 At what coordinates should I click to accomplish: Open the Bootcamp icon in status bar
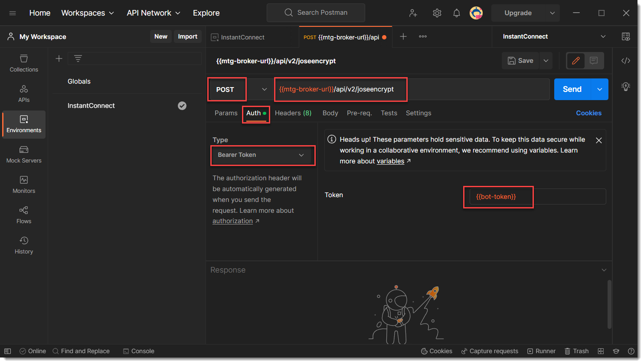(616, 351)
